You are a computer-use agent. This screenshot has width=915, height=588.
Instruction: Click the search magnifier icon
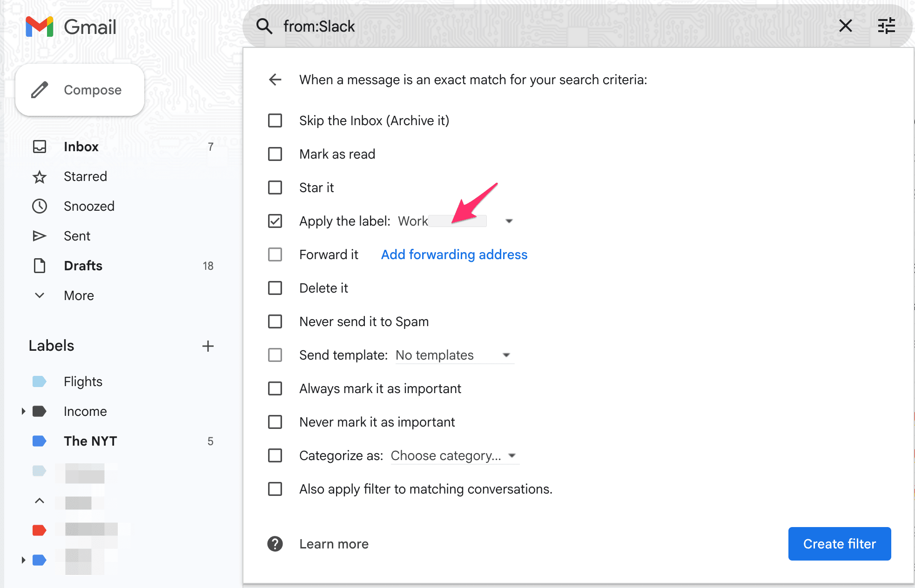[264, 27]
